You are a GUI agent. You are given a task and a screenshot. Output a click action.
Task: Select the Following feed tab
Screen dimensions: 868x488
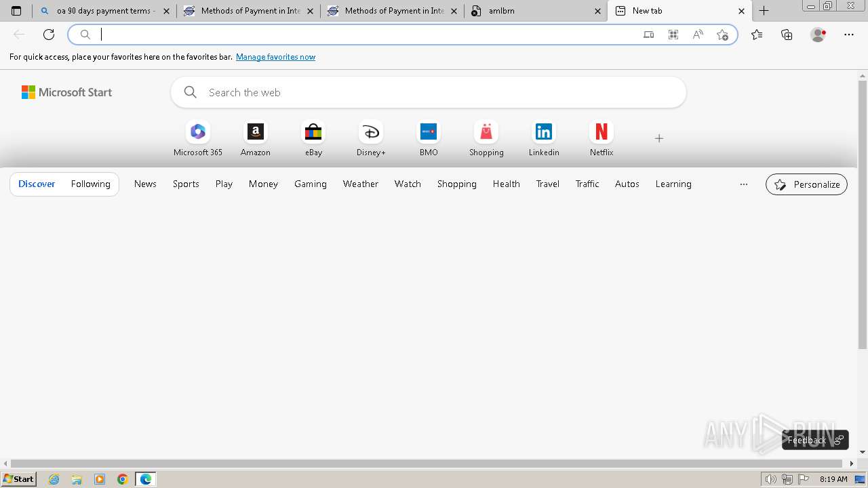[x=90, y=184]
